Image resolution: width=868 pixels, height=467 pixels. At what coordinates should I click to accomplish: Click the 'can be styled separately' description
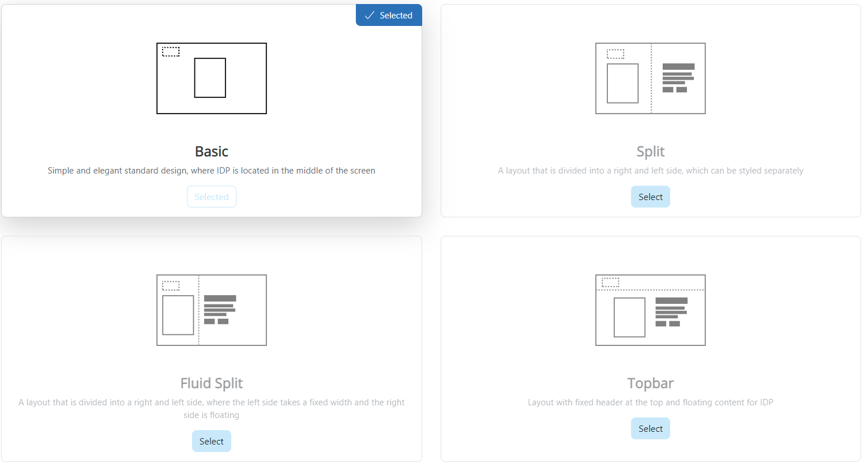click(651, 171)
